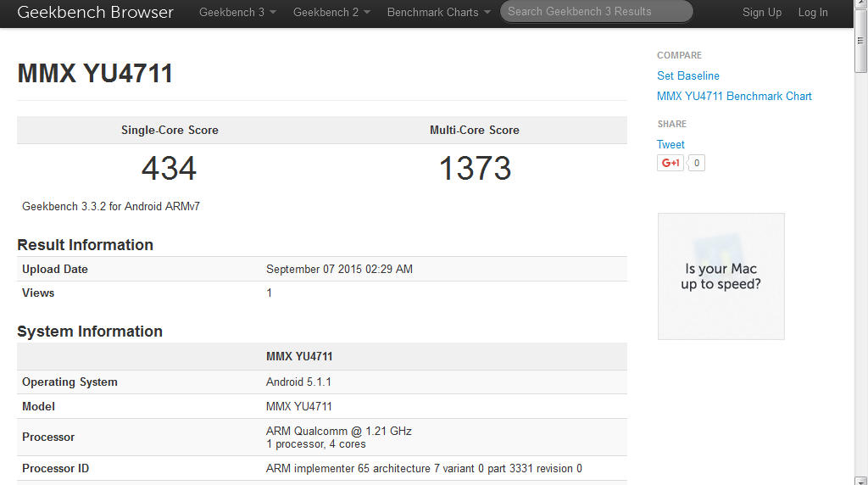
Task: Focus the Search Geekbench 3 Results field
Action: 596,12
